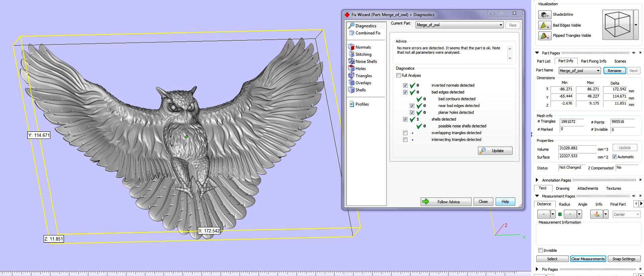Switch to the Radius measurement tab
Image resolution: width=644 pixels, height=276 pixels.
[x=565, y=204]
